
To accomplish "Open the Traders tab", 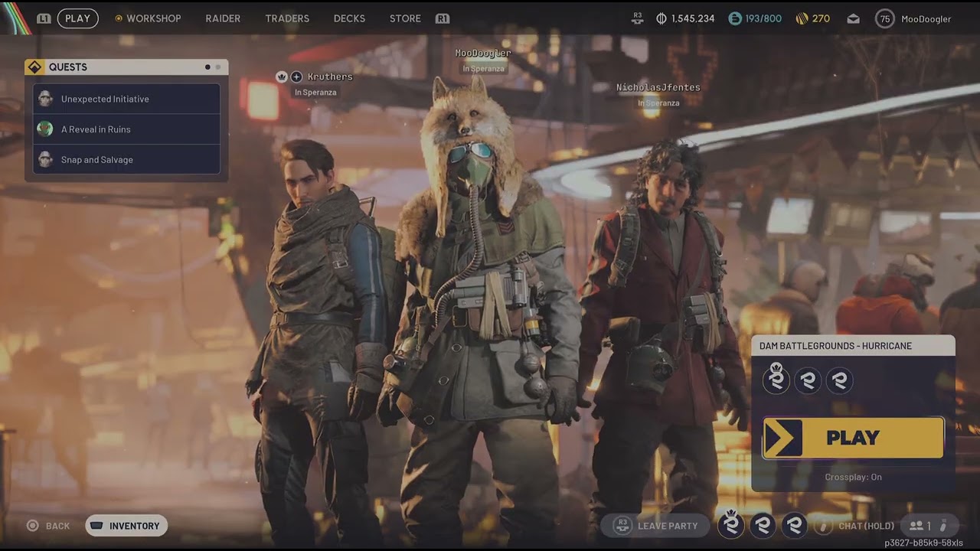I will pos(287,18).
